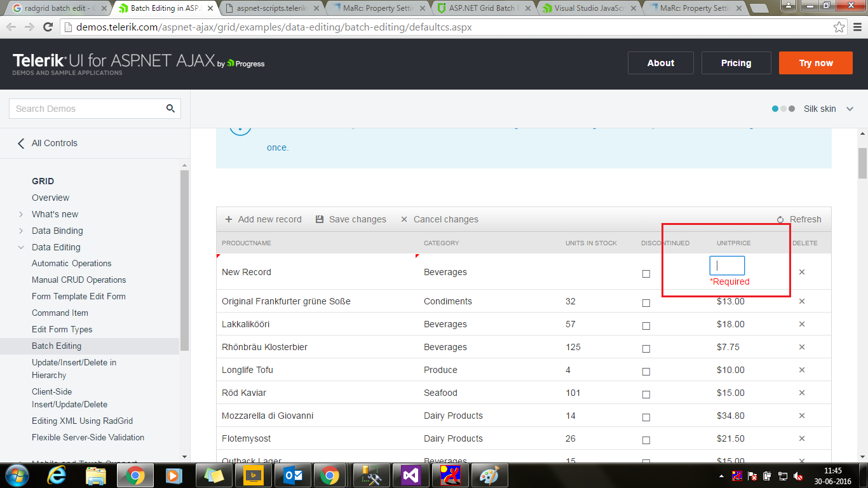Open Windows Media Player from the taskbar

point(173,475)
